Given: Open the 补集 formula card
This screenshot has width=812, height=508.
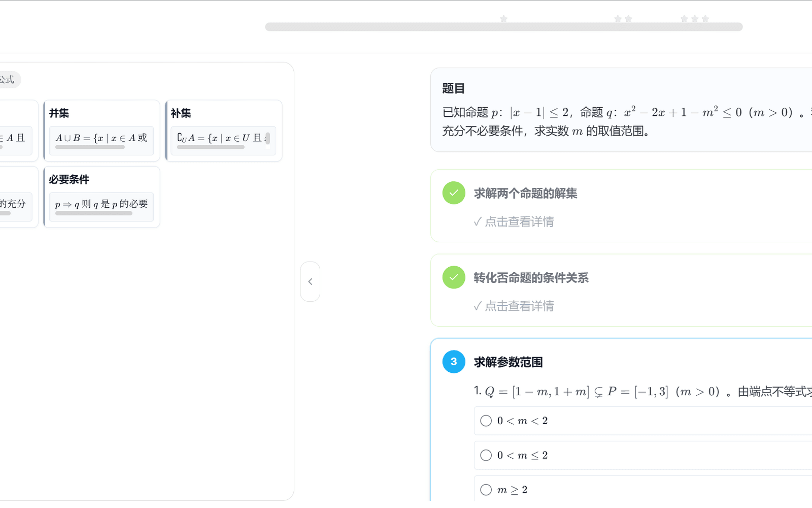Looking at the screenshot, I should tap(224, 131).
